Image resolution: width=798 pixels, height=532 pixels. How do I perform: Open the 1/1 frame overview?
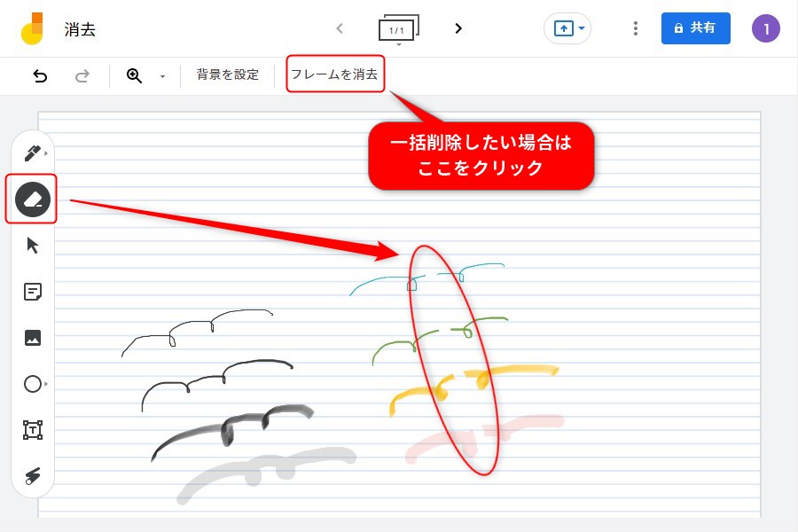[398, 28]
